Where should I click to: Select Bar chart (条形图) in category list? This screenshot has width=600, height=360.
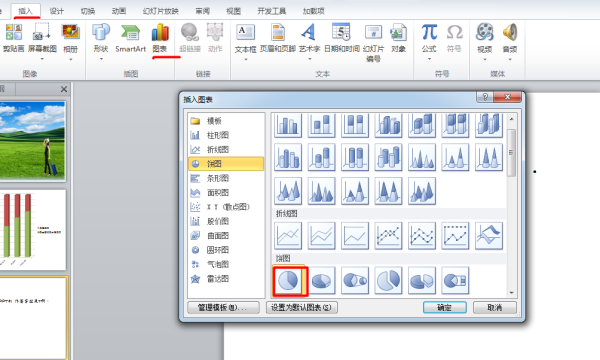[226, 178]
